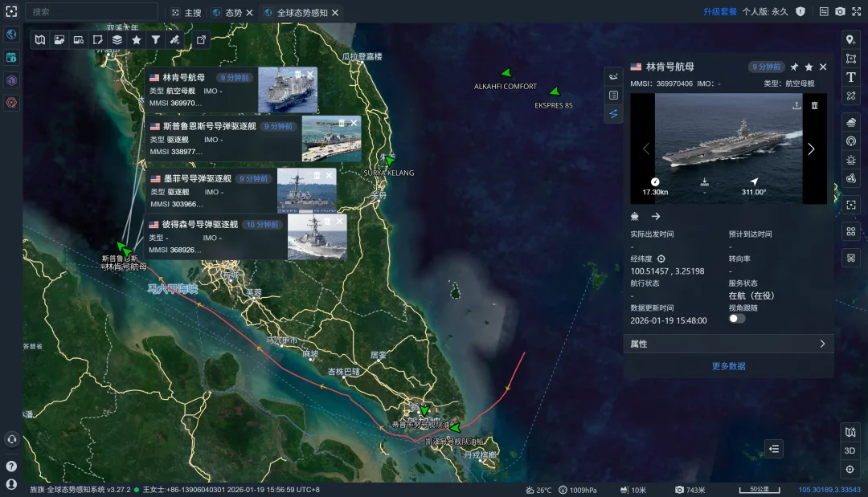This screenshot has height=497, width=868.
Task: Click the add location marker tool
Action: (851, 40)
